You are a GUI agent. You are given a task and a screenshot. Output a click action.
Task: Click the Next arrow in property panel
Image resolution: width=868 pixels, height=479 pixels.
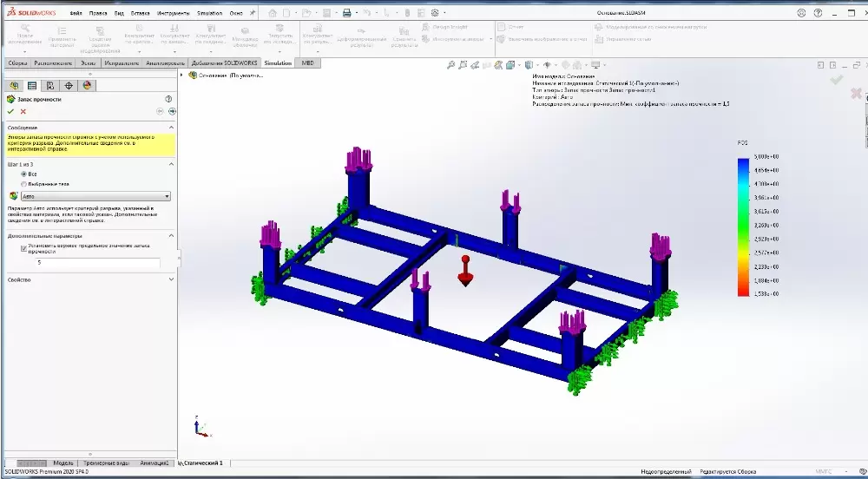click(172, 111)
